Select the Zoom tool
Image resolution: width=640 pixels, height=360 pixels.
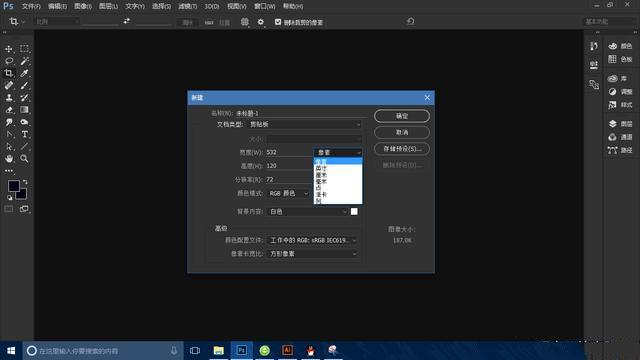(24, 159)
